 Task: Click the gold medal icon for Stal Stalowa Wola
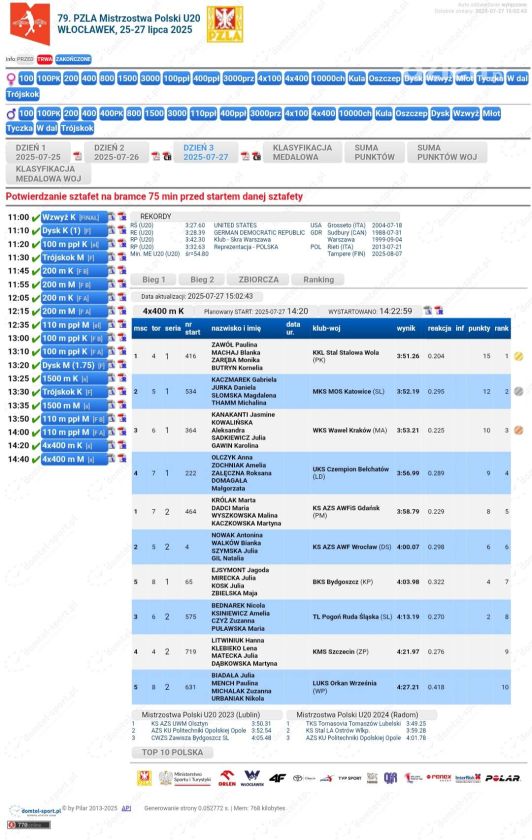click(x=518, y=356)
